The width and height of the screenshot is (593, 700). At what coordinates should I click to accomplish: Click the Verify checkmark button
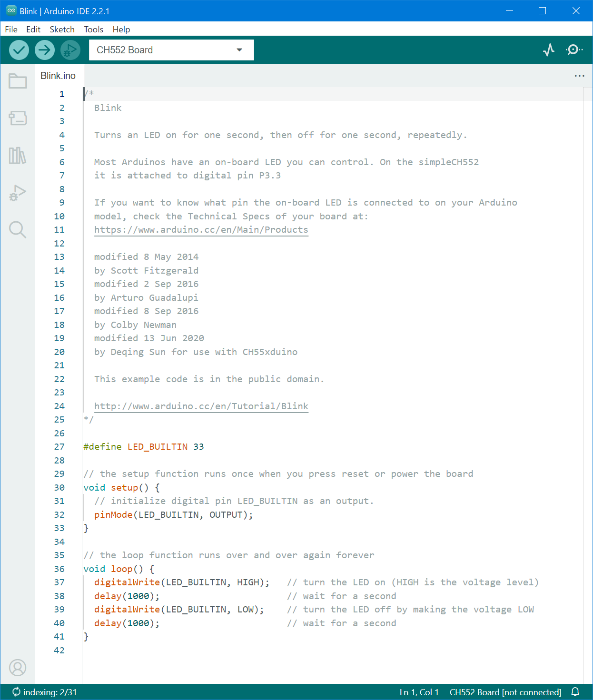click(19, 50)
